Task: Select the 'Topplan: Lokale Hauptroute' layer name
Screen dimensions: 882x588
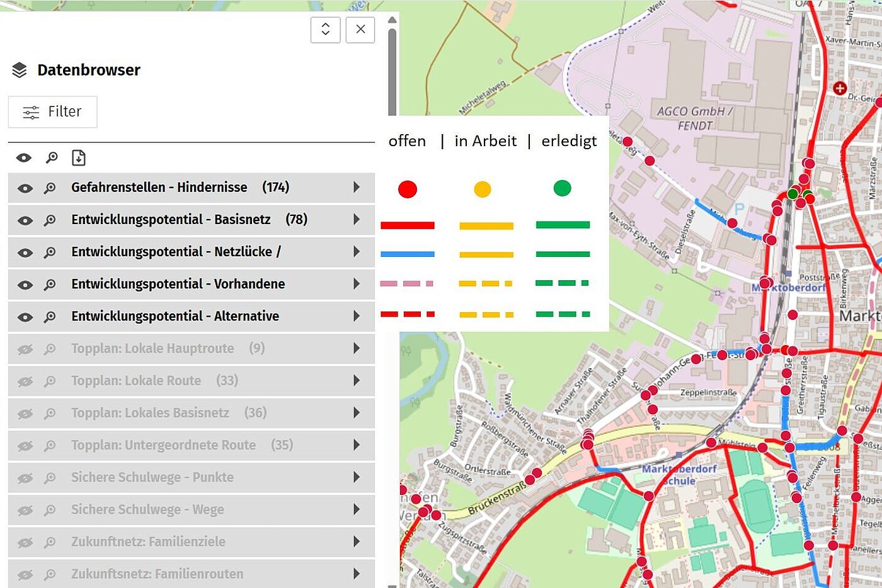Action: [152, 348]
